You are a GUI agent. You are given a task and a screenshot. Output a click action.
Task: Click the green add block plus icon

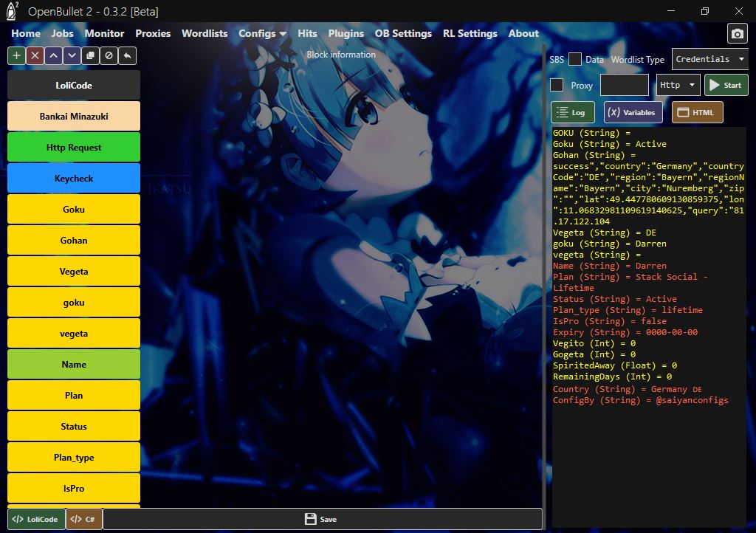point(16,55)
